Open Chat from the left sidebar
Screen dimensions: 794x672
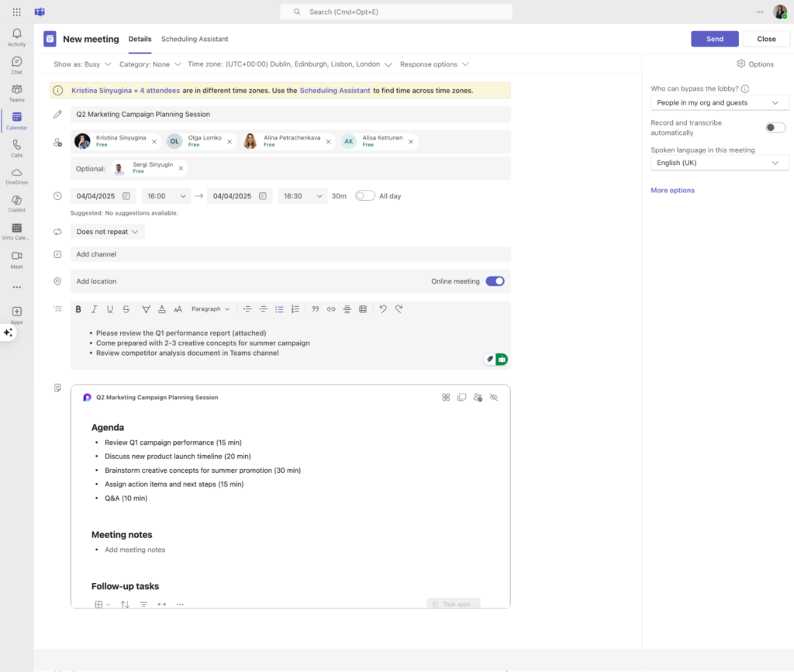coord(17,65)
